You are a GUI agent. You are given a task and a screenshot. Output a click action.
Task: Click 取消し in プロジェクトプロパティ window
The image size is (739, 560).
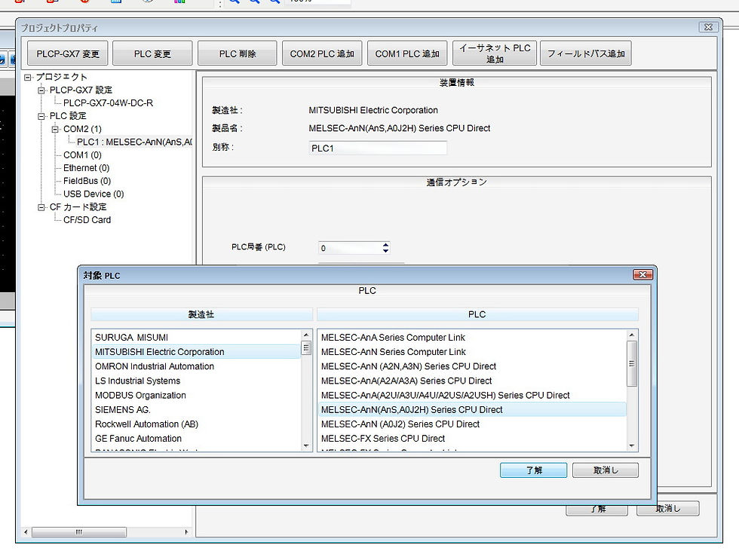667,509
